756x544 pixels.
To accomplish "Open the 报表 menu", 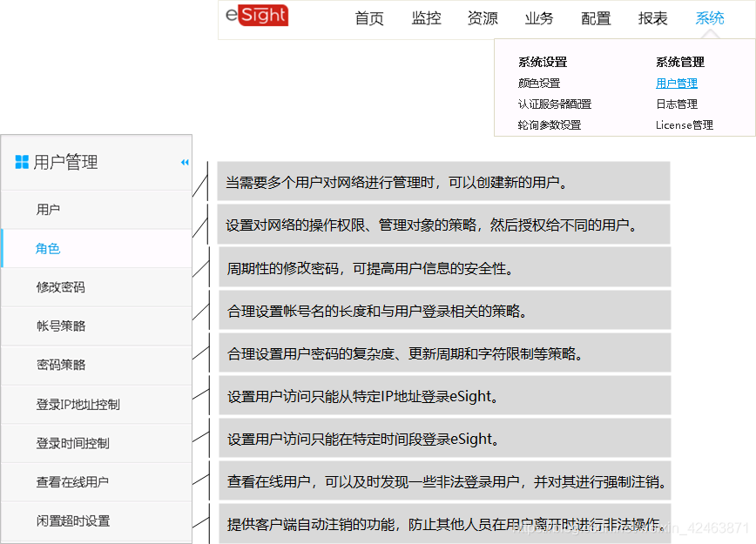I will [653, 18].
